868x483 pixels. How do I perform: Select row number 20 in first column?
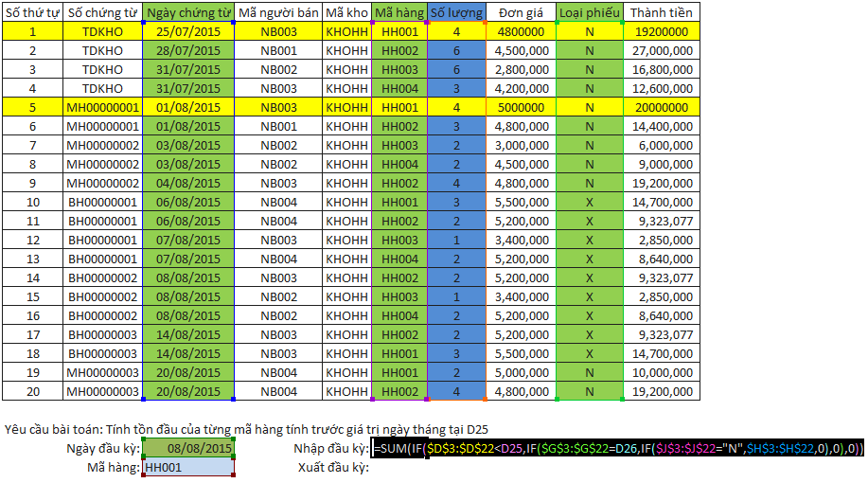32,391
